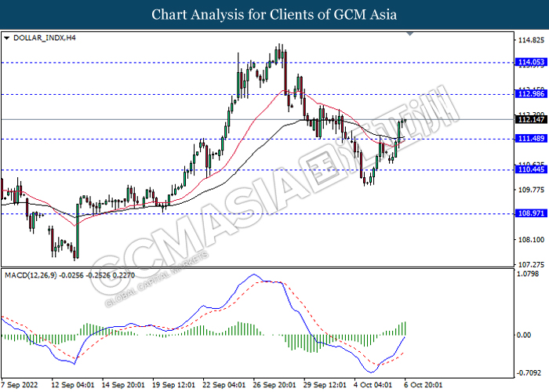Click the MACD zero level 0.00
549x392 pixels.
coord(524,336)
